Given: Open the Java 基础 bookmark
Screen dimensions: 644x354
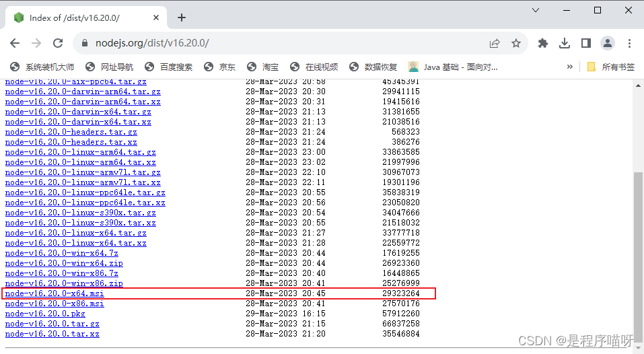Looking at the screenshot, I should pos(453,67).
